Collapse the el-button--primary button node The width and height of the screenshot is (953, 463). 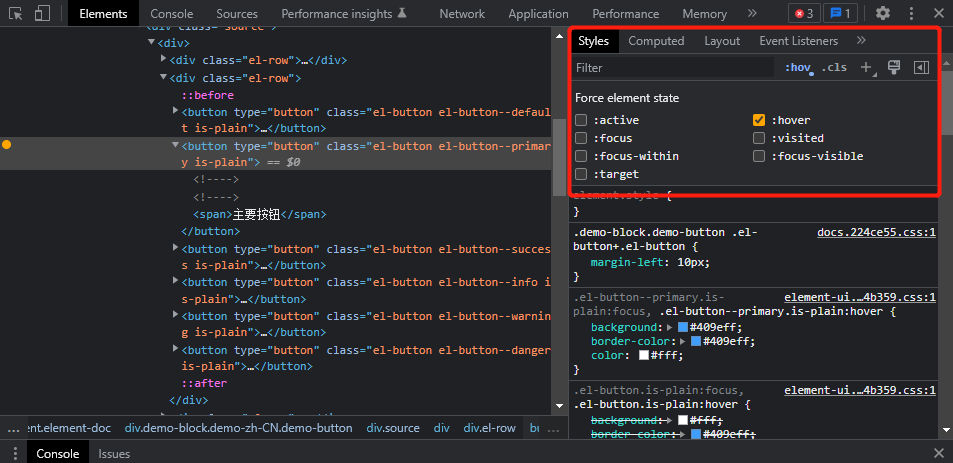pos(176,145)
